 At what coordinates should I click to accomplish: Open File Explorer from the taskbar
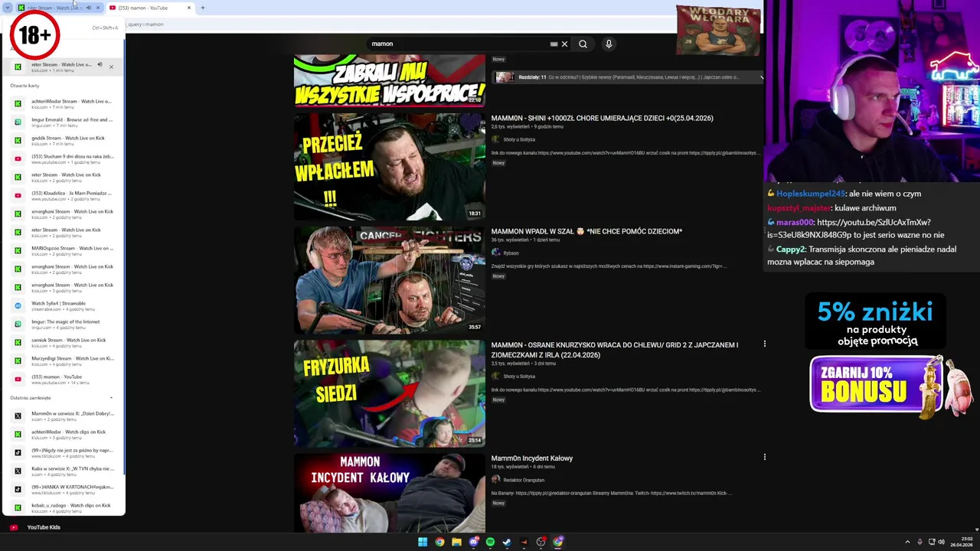(456, 542)
